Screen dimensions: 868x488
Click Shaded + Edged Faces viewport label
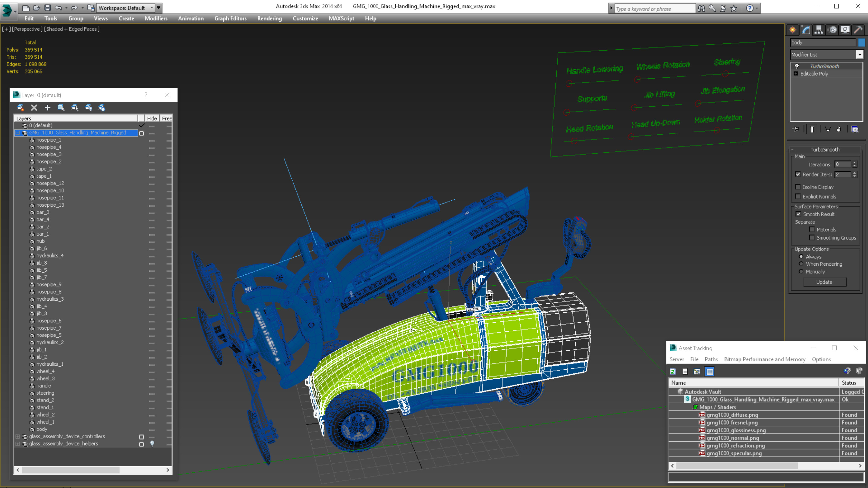coord(72,29)
